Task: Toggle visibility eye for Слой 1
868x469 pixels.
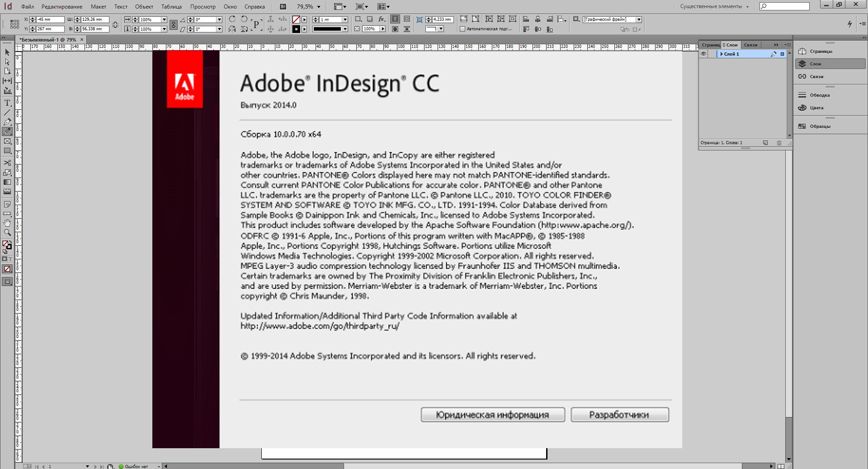Action: click(703, 54)
